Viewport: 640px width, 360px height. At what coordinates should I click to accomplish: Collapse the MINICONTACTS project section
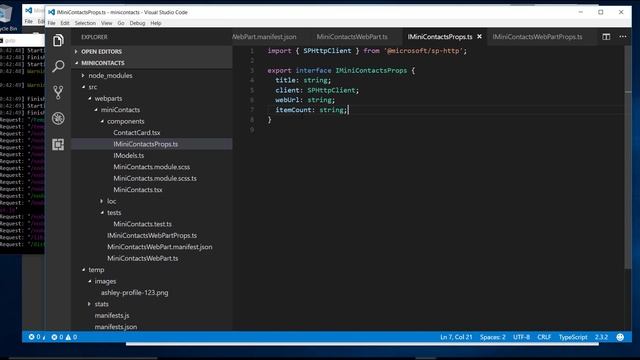point(102,63)
